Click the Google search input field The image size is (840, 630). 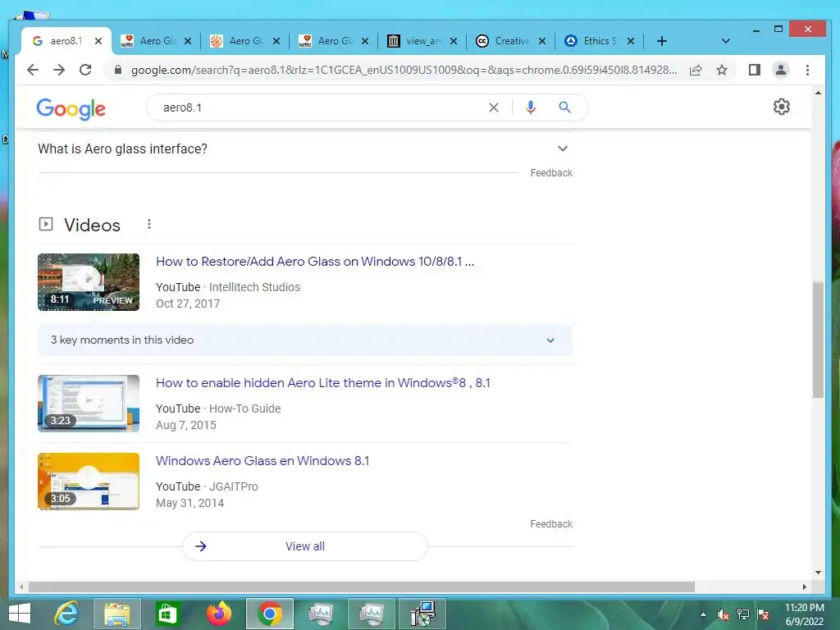[322, 107]
